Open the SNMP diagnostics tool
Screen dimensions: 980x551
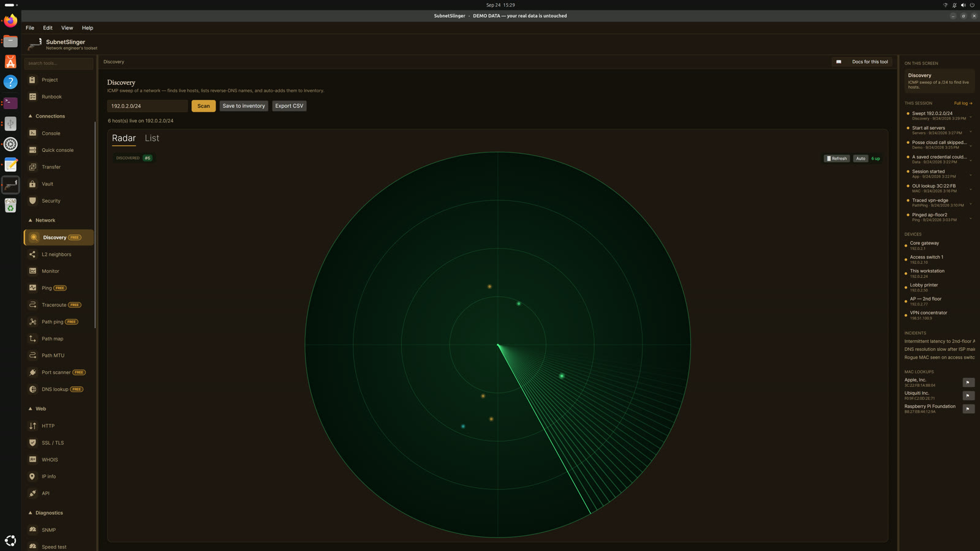point(59,530)
